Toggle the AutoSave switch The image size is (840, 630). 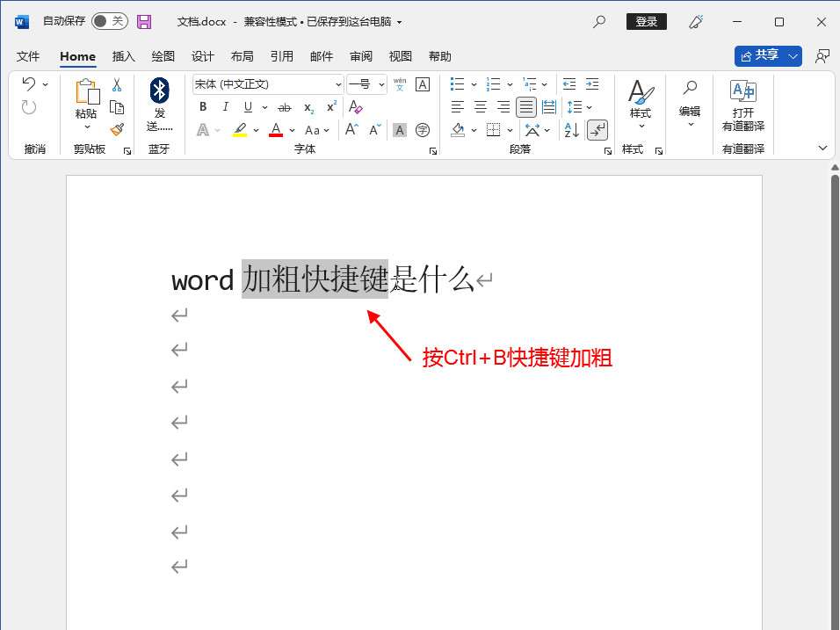point(109,21)
